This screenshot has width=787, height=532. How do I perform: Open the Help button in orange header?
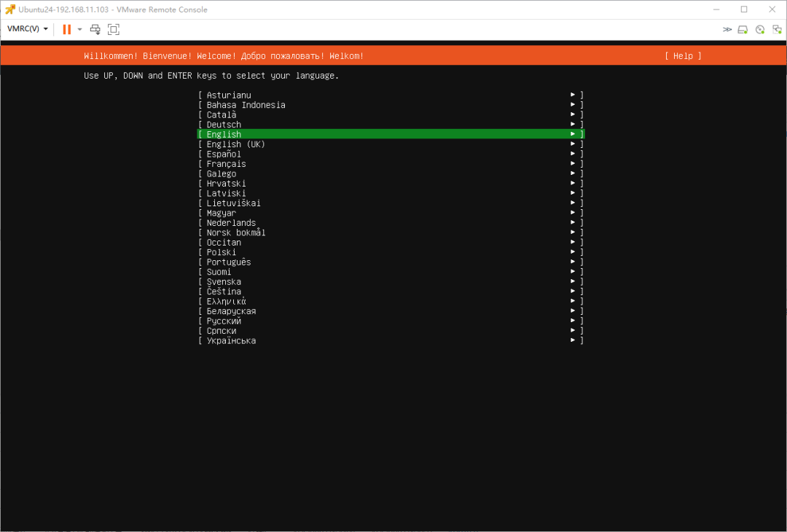point(683,55)
